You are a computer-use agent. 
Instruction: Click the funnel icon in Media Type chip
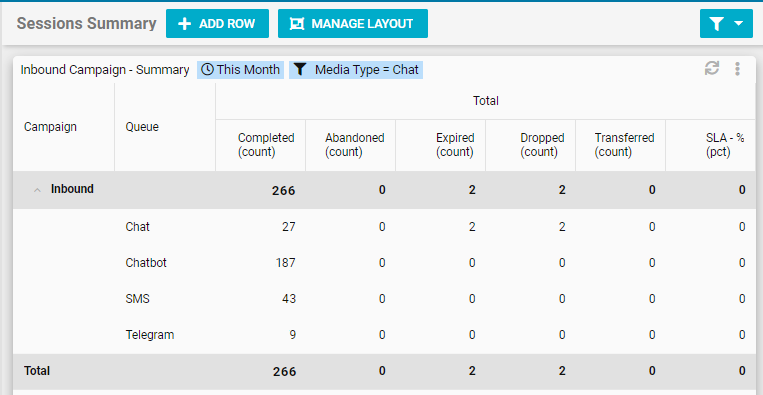(x=300, y=70)
